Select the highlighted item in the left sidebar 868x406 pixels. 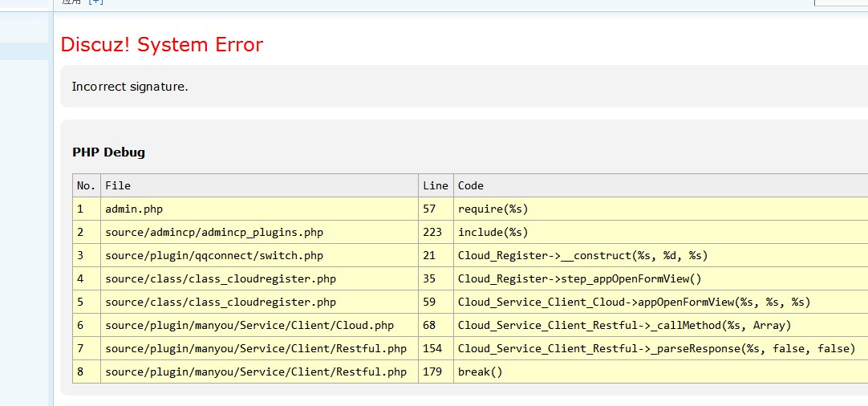coord(24,51)
